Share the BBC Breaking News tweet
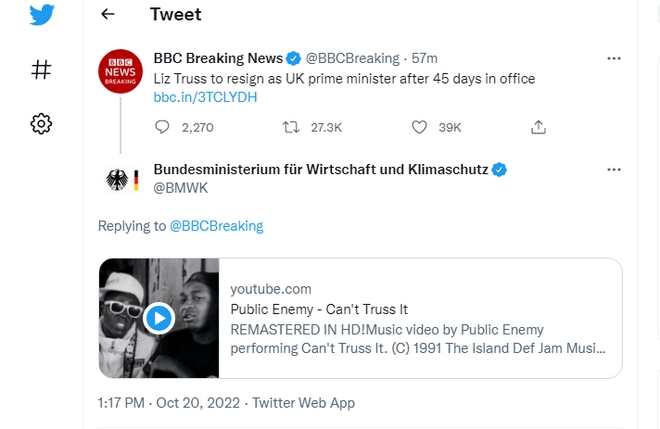Viewport: 660px width, 429px height. click(x=538, y=127)
